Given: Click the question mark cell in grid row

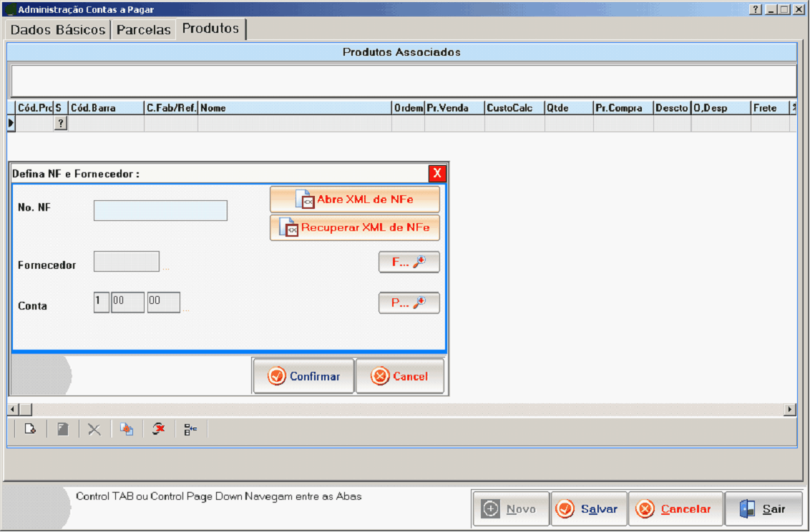Looking at the screenshot, I should click(x=61, y=124).
